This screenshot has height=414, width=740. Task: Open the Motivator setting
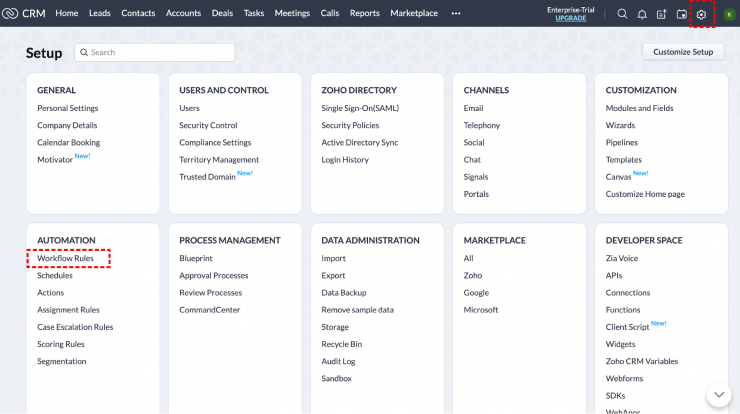tap(55, 160)
